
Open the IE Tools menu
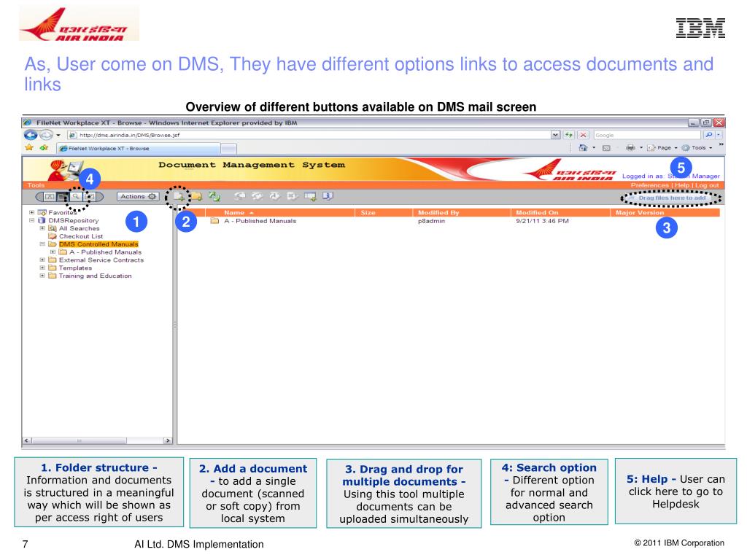click(698, 147)
